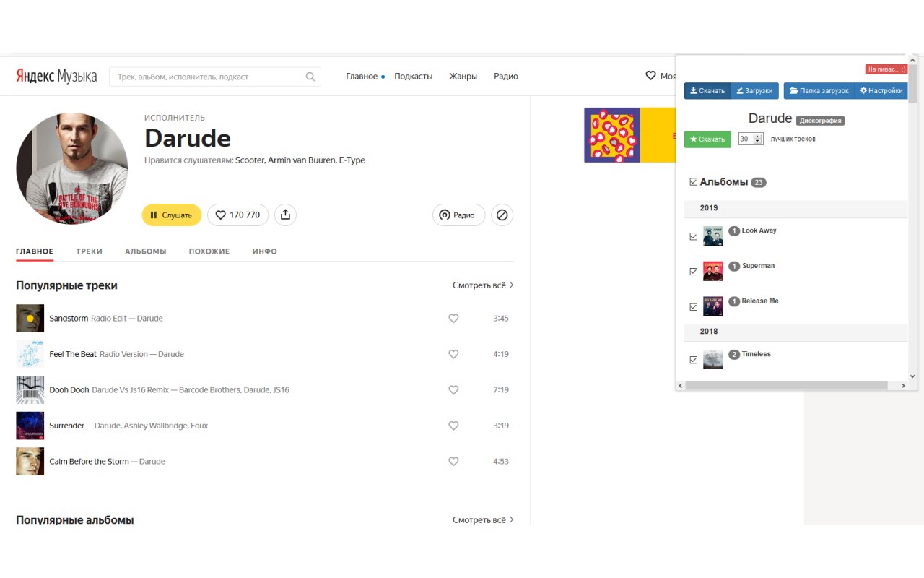Click the search magnifier icon
The height and width of the screenshot is (578, 924).
pos(310,77)
